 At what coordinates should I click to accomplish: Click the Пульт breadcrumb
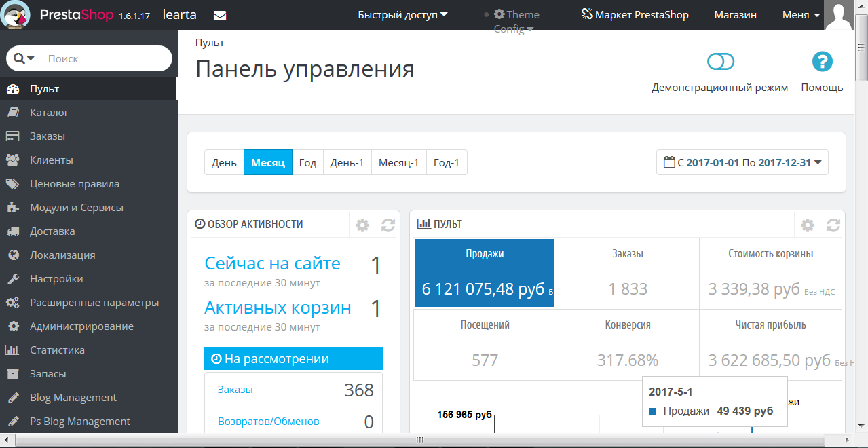[x=210, y=43]
